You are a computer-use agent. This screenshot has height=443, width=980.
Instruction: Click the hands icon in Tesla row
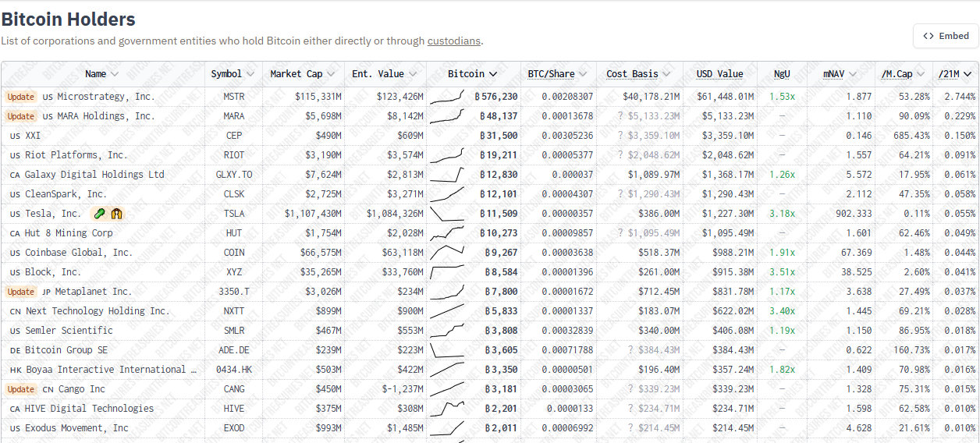pos(117,213)
